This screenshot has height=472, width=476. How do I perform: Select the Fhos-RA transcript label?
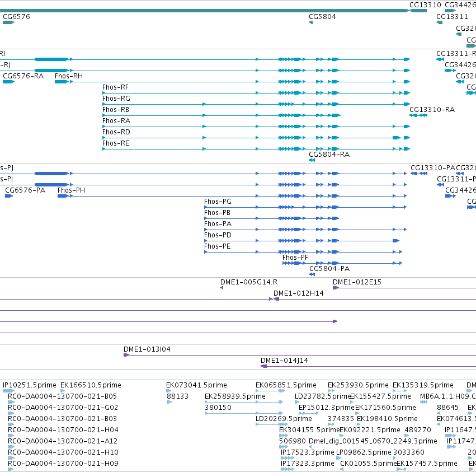click(116, 121)
